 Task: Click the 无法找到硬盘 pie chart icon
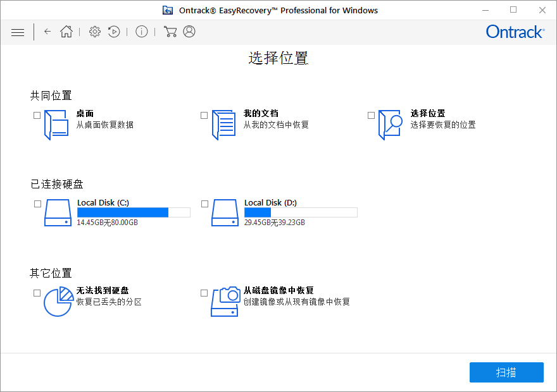tap(59, 301)
